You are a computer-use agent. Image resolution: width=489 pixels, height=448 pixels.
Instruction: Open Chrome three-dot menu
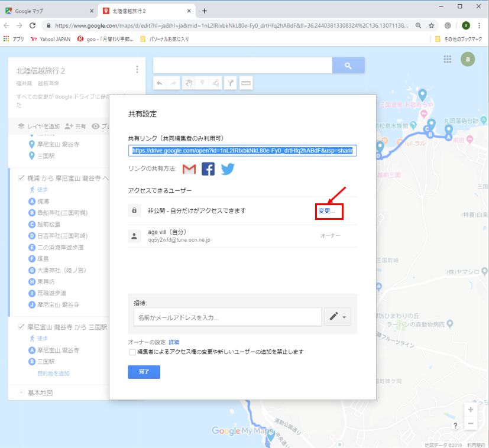point(480,25)
